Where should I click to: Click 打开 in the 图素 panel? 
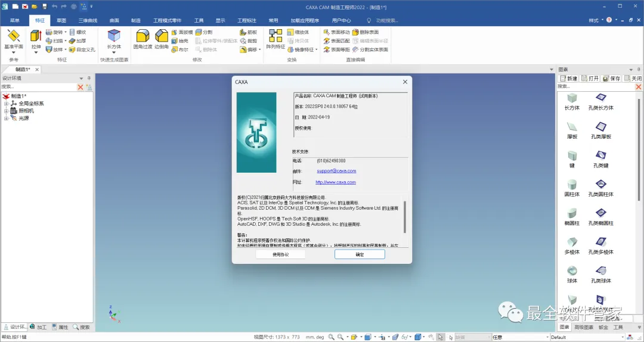(590, 79)
